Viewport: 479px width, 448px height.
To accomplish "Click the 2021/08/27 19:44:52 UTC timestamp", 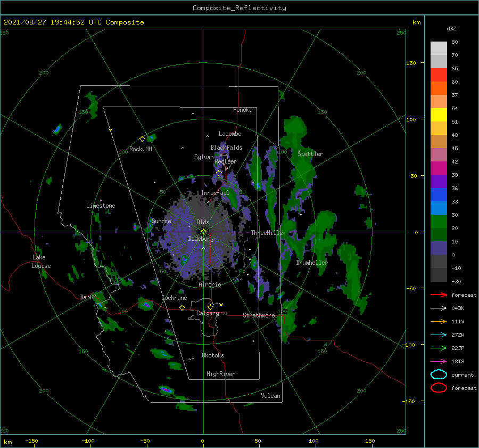I will (73, 22).
